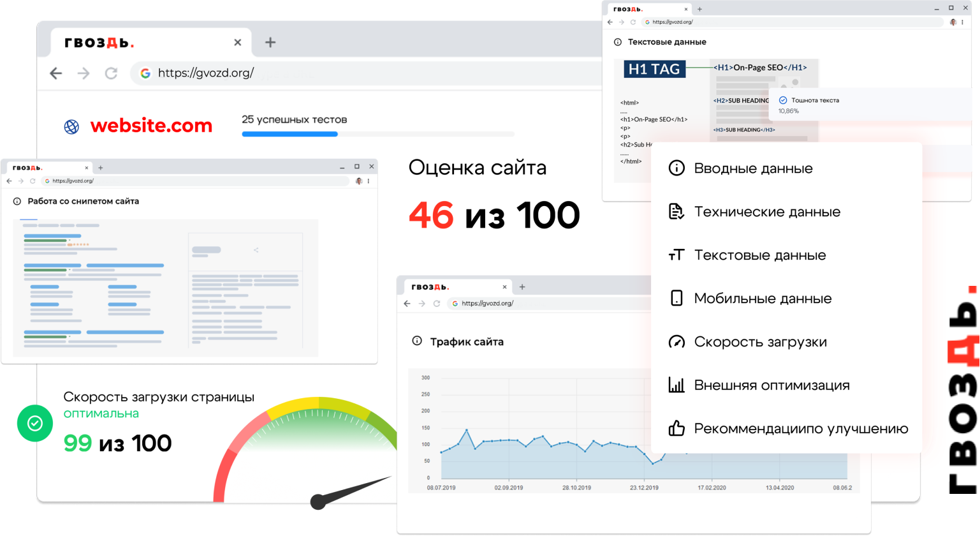
Task: Select the Текстовые данные text icon
Action: pos(676,255)
